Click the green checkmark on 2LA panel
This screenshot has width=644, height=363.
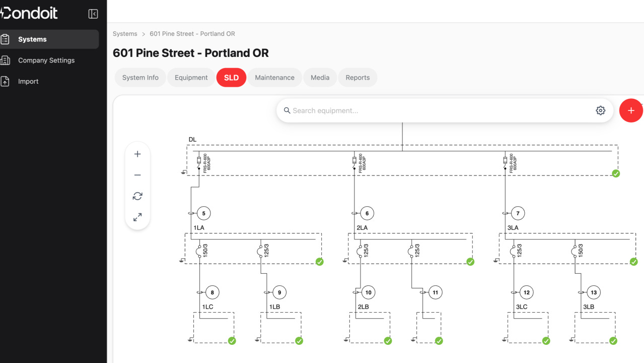tap(470, 262)
